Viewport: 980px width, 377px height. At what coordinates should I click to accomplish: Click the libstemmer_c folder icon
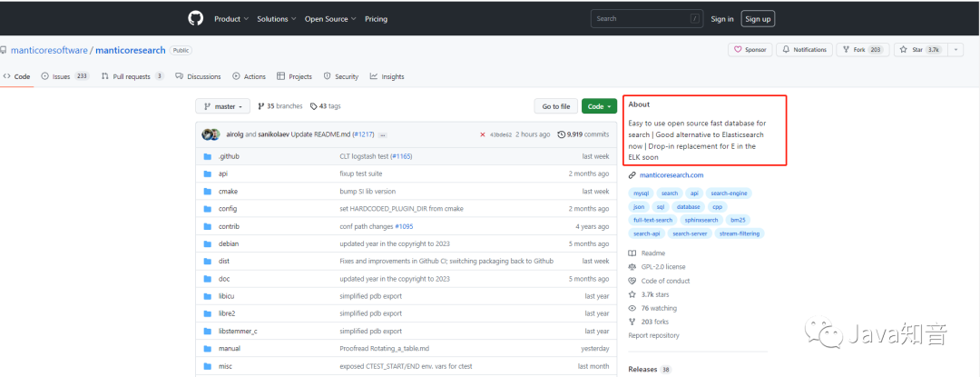[208, 332]
